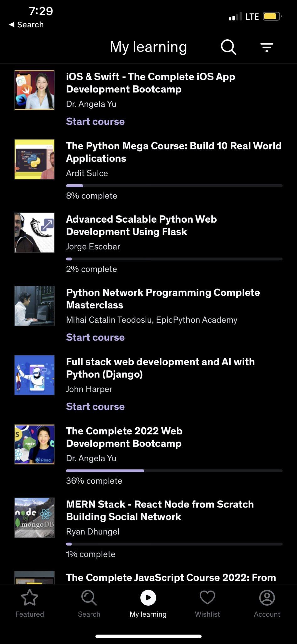This screenshot has height=644, width=297.
Task: Go to the Account tab
Action: [267, 603]
